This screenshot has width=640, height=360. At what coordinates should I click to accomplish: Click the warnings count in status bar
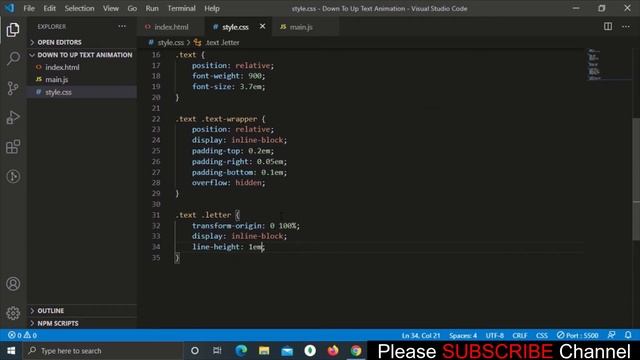tap(30, 335)
